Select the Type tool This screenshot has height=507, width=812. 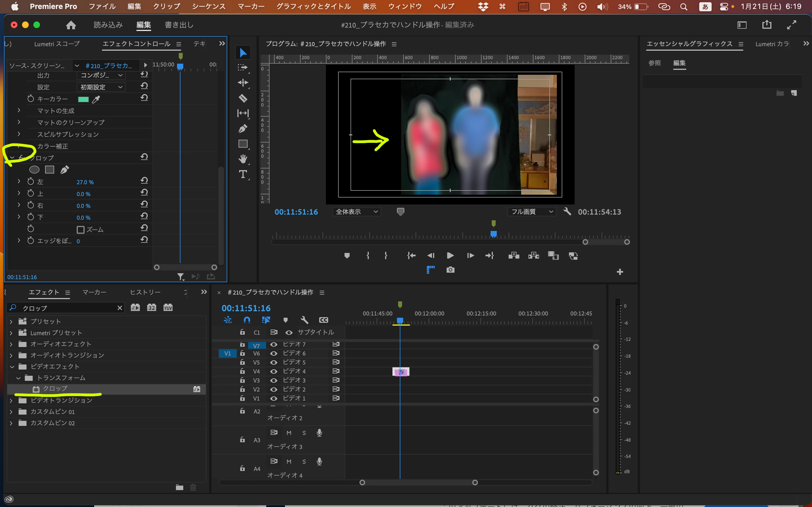[x=242, y=174]
